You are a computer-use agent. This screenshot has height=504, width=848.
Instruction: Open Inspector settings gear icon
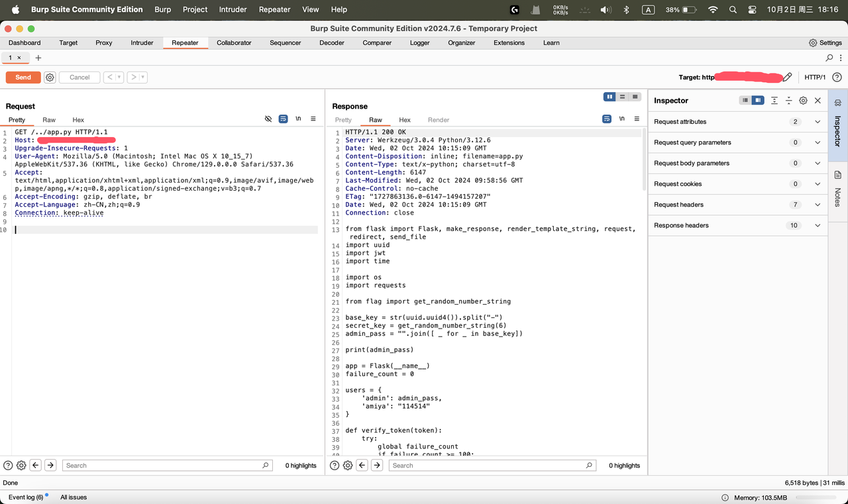click(803, 101)
